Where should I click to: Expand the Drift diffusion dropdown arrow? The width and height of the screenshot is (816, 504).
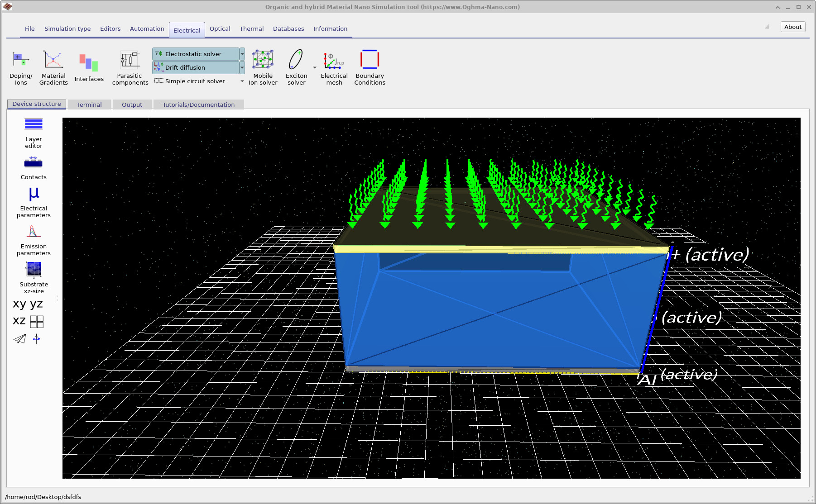[242, 68]
